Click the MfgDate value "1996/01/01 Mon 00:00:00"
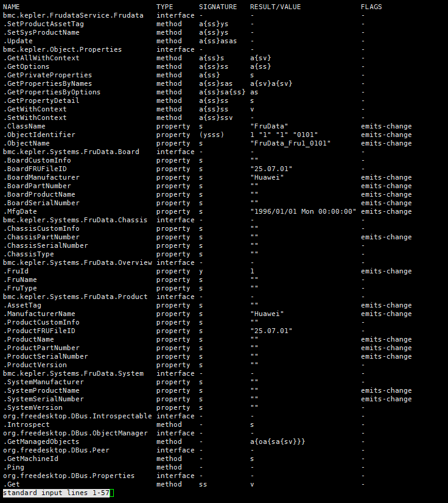Image resolution: width=448 pixels, height=503 pixels. click(303, 211)
